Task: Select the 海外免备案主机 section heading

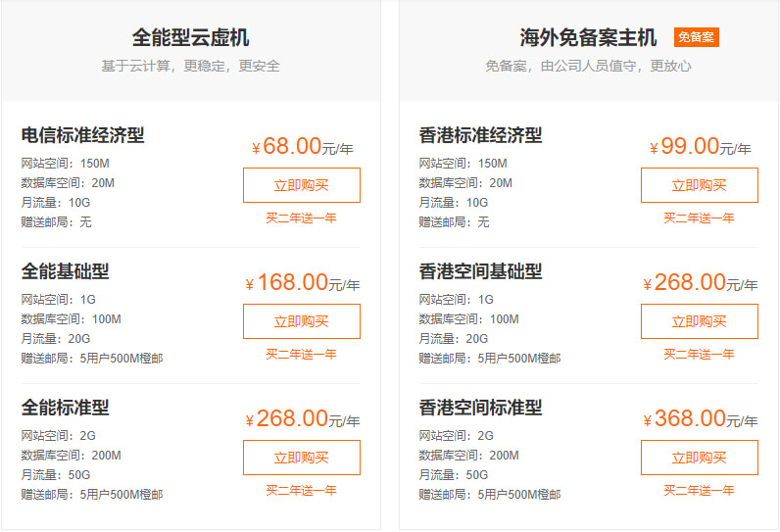Action: pyautogui.click(x=589, y=38)
